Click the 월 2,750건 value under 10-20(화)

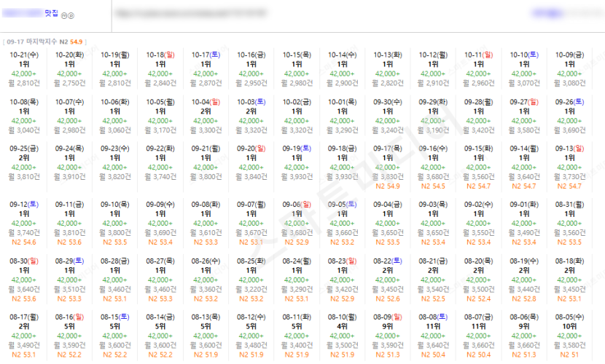point(69,83)
